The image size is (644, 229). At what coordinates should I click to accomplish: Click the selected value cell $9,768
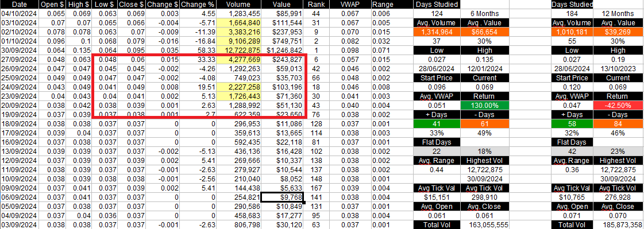283,197
